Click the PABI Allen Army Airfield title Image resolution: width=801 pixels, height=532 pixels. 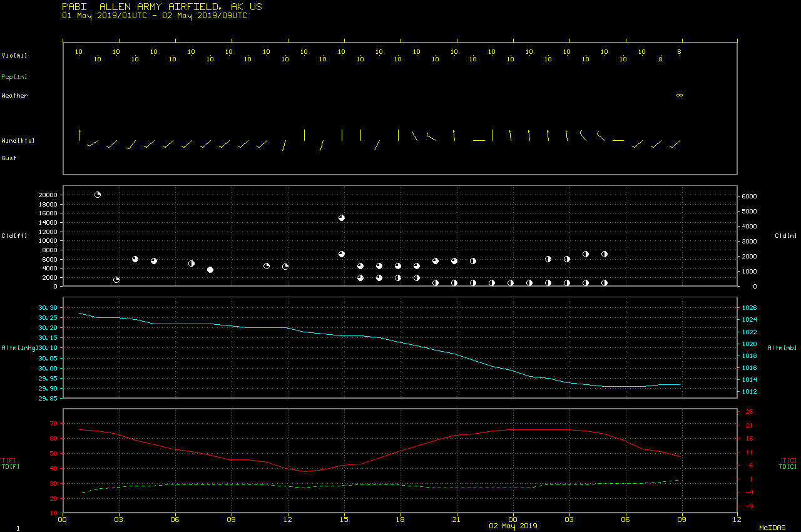(162, 7)
